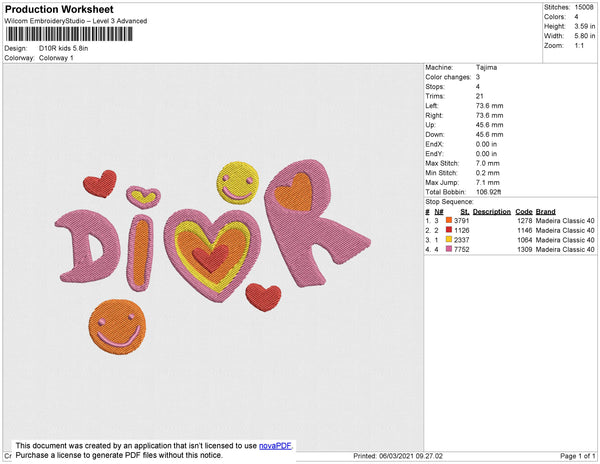Click 'Madeira Classic 40' in the 3791 row

tap(565, 221)
